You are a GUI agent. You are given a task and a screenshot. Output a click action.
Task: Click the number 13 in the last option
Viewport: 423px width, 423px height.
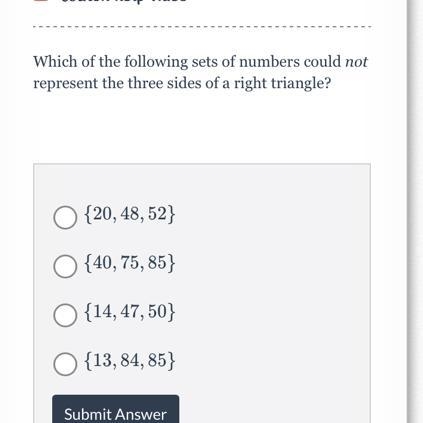tap(102, 361)
